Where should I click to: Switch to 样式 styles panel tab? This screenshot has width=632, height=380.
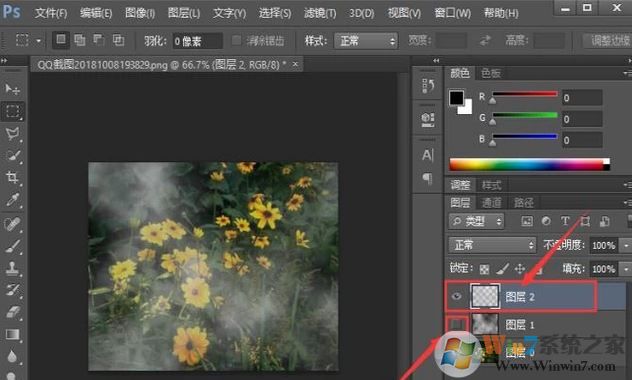[492, 185]
